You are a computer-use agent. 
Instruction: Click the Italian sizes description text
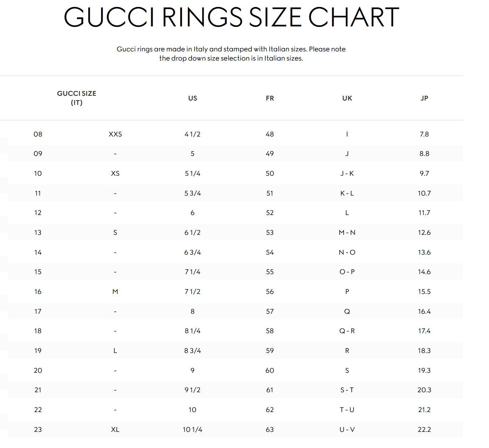click(231, 54)
